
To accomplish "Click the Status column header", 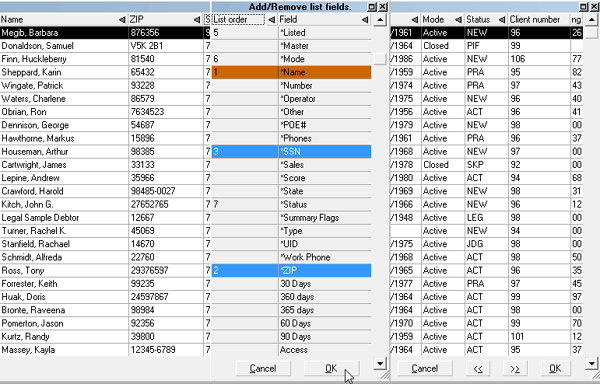I will tap(486, 20).
